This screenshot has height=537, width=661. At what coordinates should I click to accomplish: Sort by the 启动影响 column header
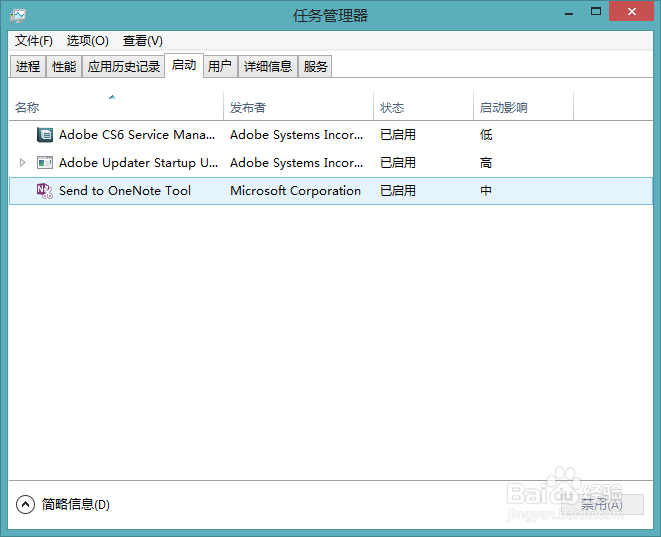(x=524, y=106)
